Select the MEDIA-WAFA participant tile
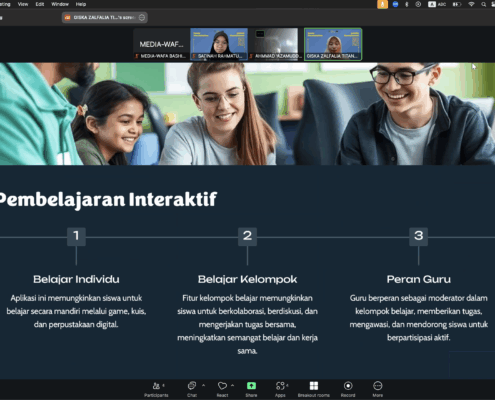This screenshot has width=495, height=400. (161, 44)
